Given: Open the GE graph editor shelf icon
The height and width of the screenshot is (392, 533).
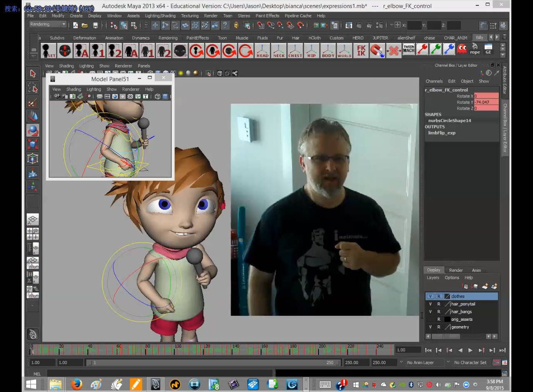Looking at the screenshot, I should click(x=488, y=49).
